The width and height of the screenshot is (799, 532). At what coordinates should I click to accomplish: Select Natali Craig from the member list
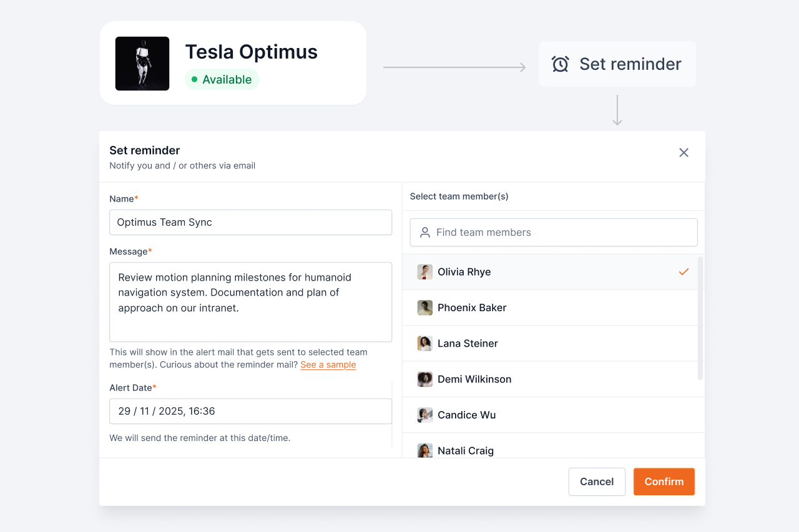(x=466, y=450)
